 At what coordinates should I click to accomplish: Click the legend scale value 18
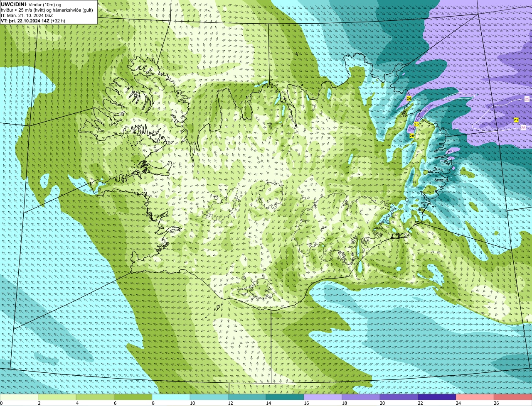345,403
